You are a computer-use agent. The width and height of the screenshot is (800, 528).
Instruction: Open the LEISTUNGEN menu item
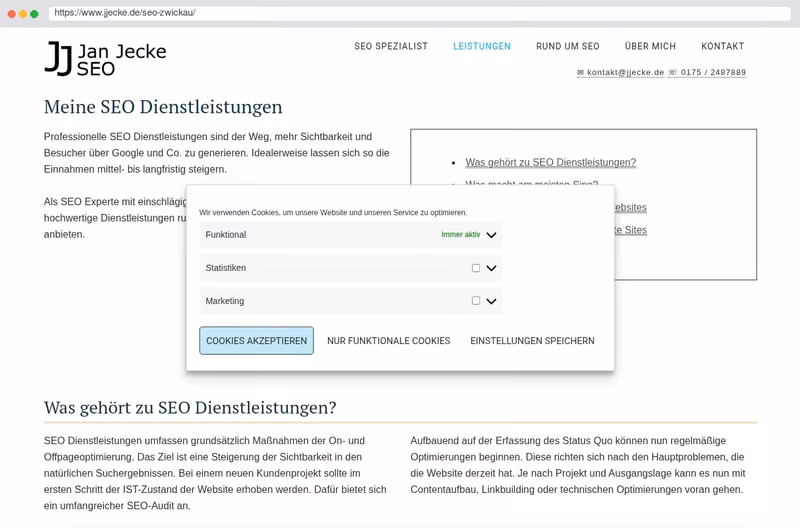pyautogui.click(x=482, y=46)
